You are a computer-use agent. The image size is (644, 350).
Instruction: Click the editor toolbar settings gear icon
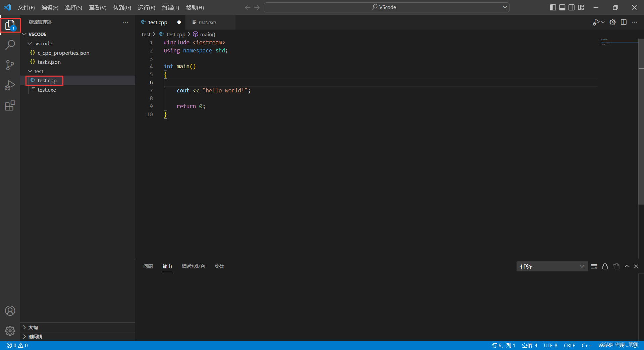pos(612,22)
